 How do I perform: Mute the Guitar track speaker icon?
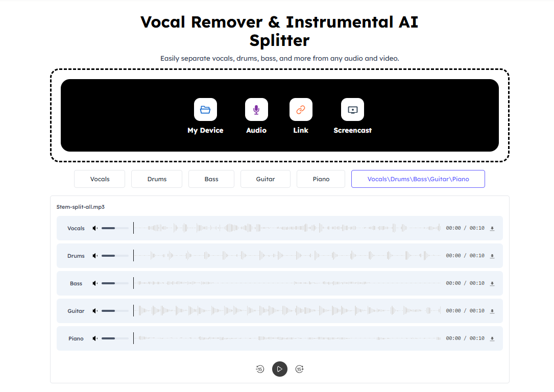[94, 310]
